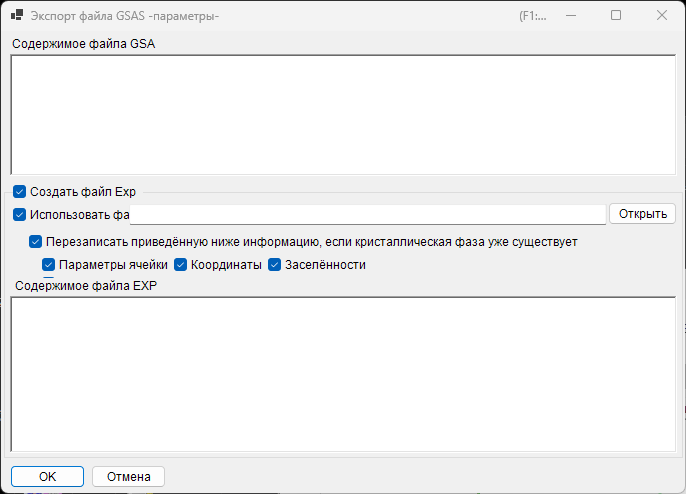
Task: Click the 'Отмена' button
Action: [x=129, y=476]
